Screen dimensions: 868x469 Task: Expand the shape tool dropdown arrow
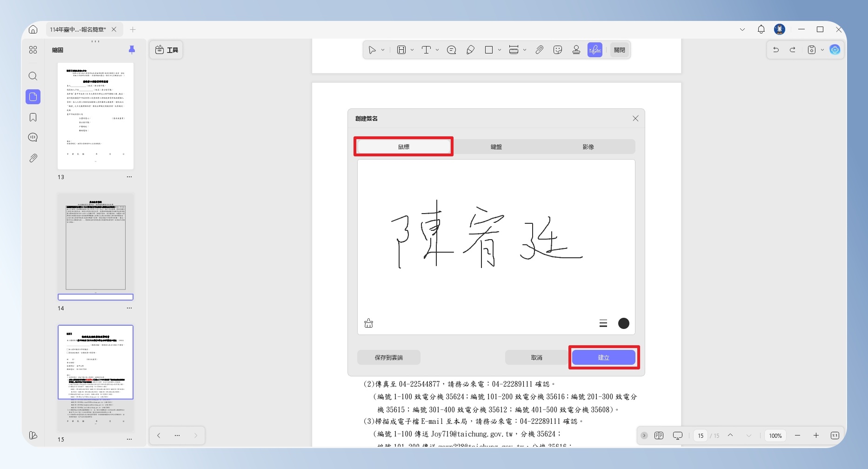coord(500,50)
